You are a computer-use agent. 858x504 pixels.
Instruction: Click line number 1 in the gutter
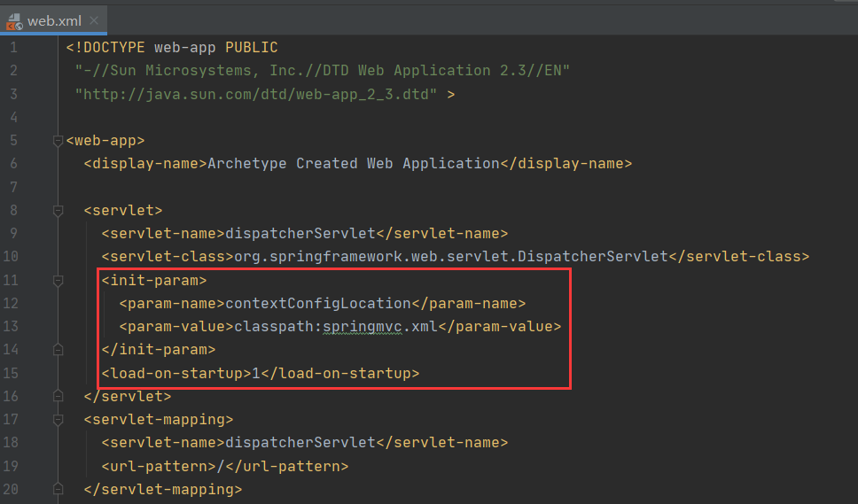(13, 48)
